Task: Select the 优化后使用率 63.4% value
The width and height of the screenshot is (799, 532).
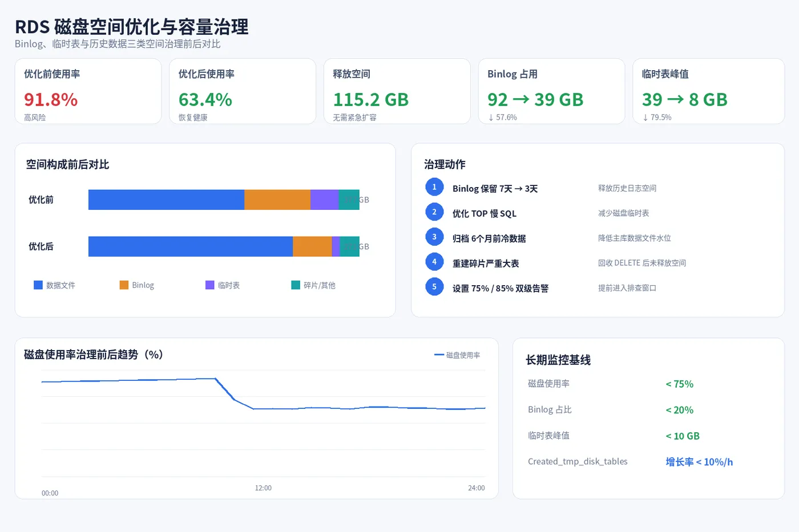Action: pos(205,100)
